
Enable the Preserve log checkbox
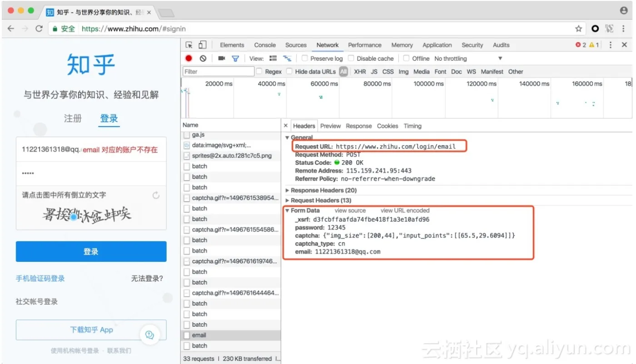[305, 58]
